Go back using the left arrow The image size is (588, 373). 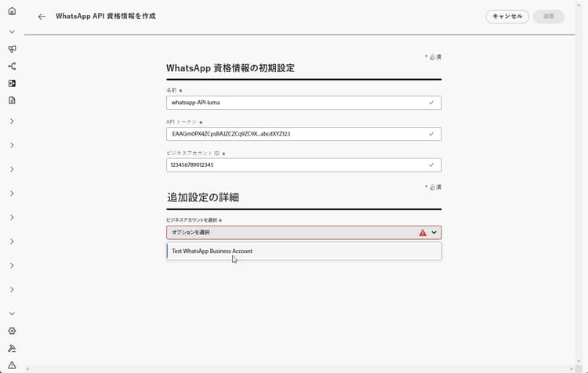[x=42, y=16]
